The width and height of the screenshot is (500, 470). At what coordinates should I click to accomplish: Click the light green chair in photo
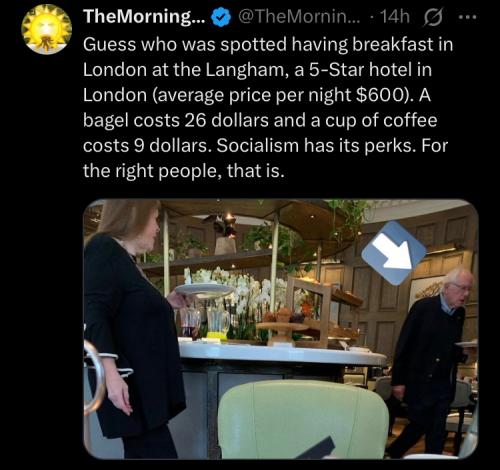tap(303, 420)
